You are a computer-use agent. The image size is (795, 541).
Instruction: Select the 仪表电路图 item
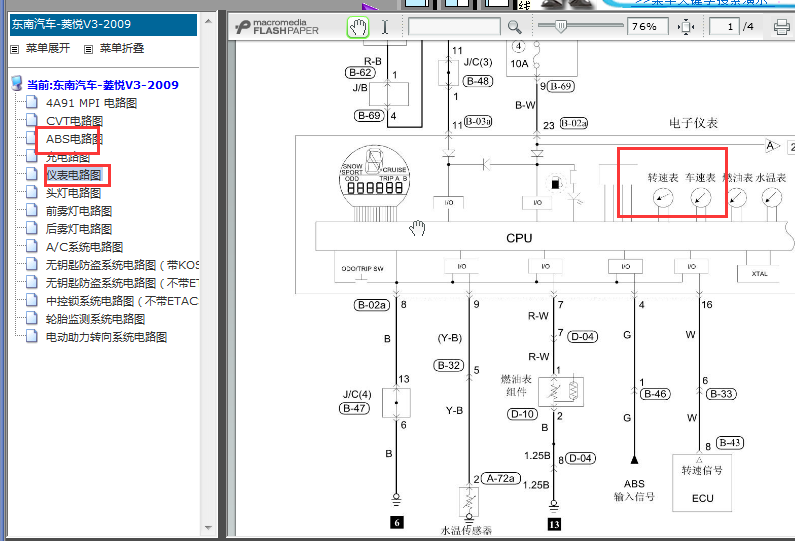74,175
